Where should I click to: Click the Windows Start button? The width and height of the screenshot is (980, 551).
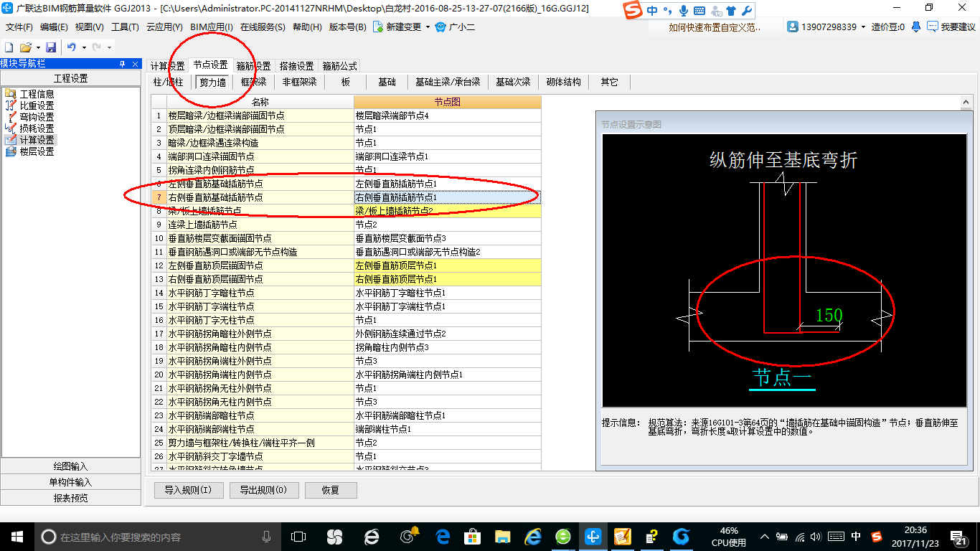(x=17, y=536)
